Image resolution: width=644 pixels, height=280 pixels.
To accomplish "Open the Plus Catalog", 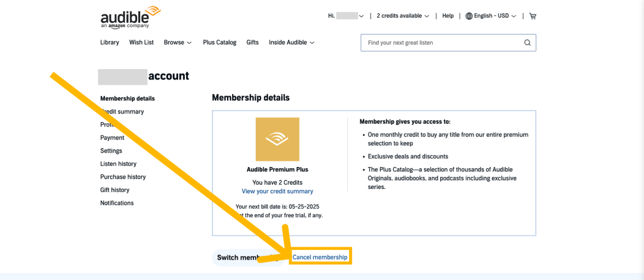I will 219,42.
